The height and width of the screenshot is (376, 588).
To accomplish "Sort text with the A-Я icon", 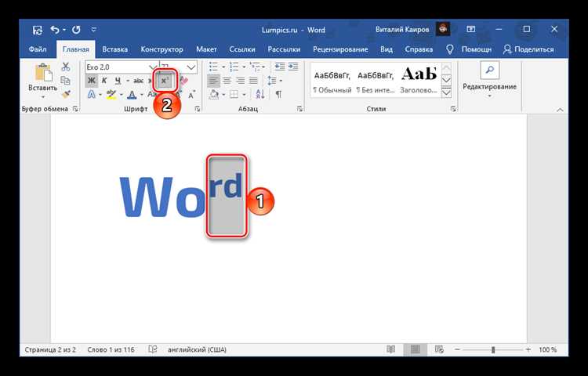I will 260,94.
